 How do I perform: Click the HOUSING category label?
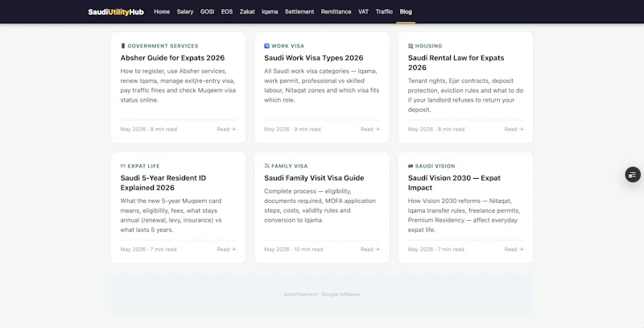428,46
